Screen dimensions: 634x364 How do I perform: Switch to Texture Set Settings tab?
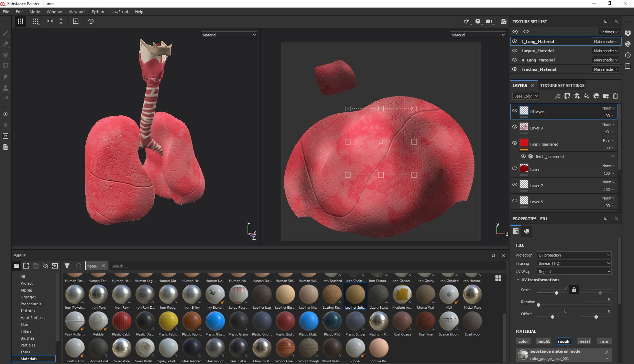coord(562,86)
